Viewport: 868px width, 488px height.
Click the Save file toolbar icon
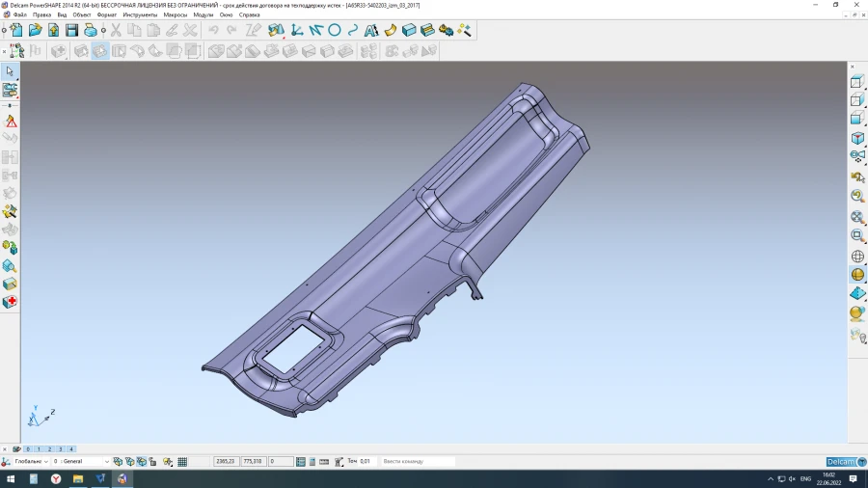click(x=71, y=31)
